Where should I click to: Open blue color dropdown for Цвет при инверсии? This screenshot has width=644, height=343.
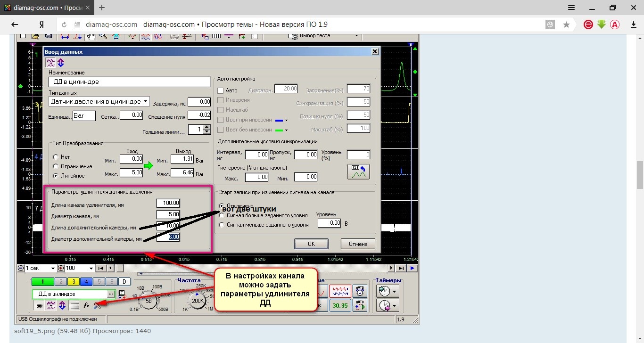[x=286, y=120]
